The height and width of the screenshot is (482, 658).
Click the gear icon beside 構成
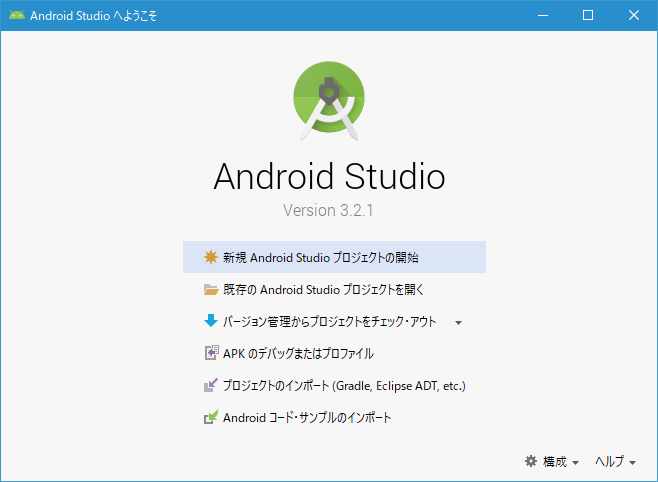tap(531, 461)
